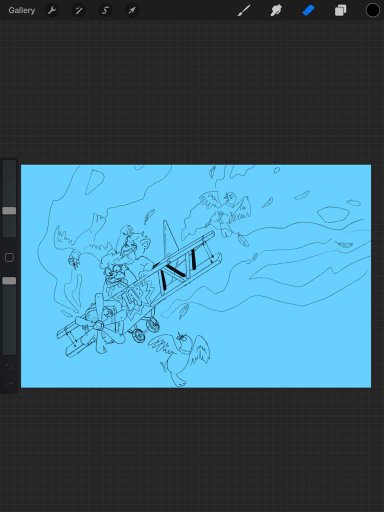
Task: Open the Adjustments magic wand menu
Action: click(78, 10)
